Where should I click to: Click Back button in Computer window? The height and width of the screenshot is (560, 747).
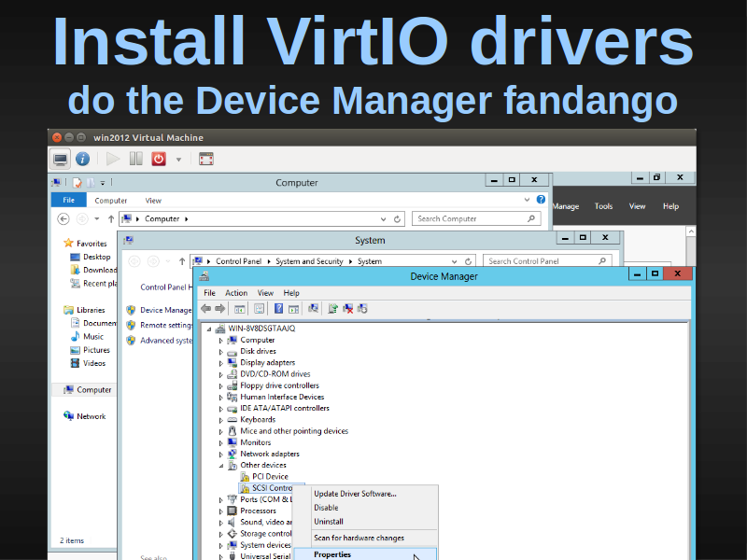(x=63, y=219)
